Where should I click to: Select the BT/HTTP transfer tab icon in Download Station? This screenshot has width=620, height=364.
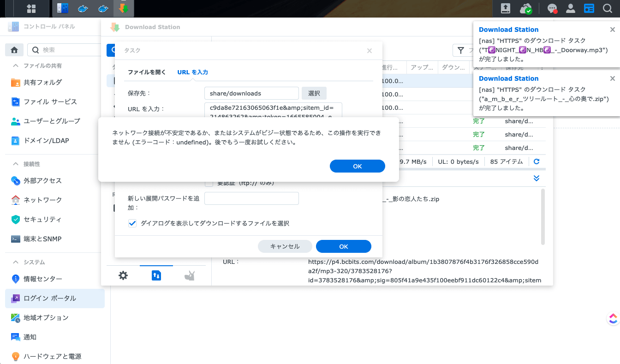point(156,275)
